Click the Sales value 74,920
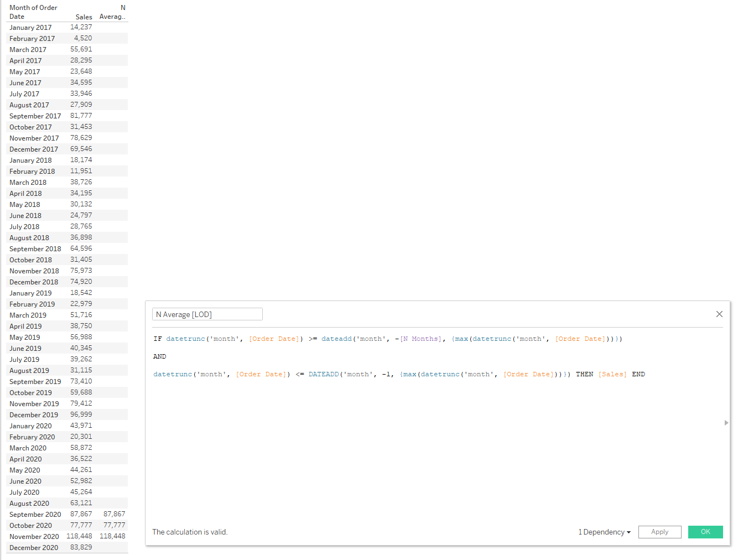738x560 pixels. coord(81,282)
